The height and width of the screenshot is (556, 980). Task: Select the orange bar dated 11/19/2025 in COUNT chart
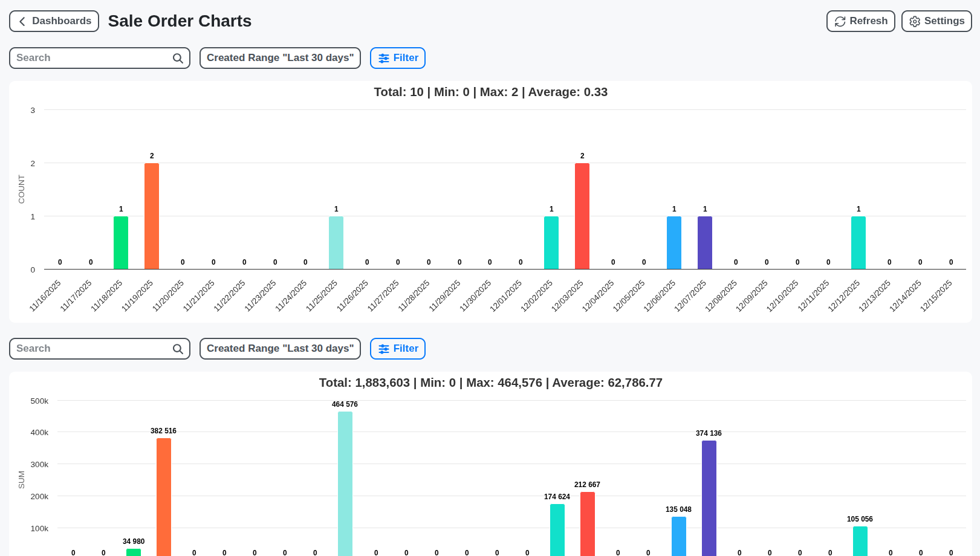click(151, 215)
